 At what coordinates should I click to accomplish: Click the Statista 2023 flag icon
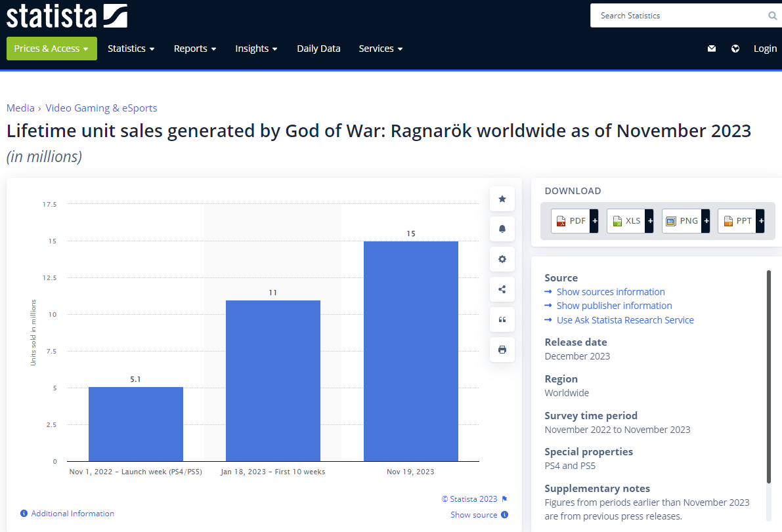505,499
